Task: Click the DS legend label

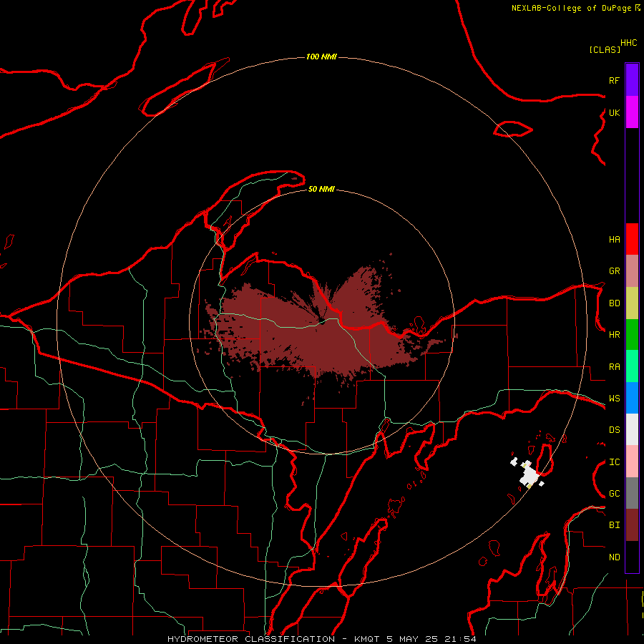Action: click(x=614, y=430)
